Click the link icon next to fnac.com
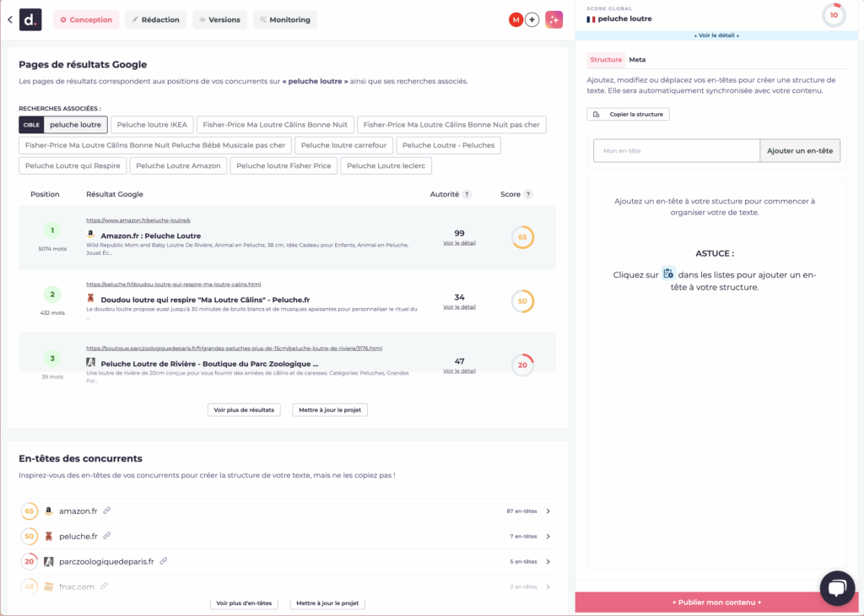The width and height of the screenshot is (864, 616). (104, 586)
